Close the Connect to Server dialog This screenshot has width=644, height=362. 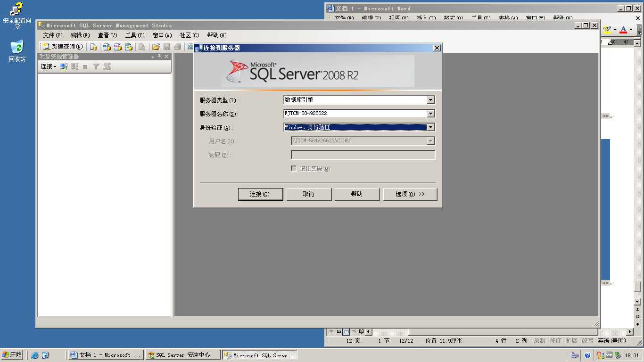coord(437,48)
